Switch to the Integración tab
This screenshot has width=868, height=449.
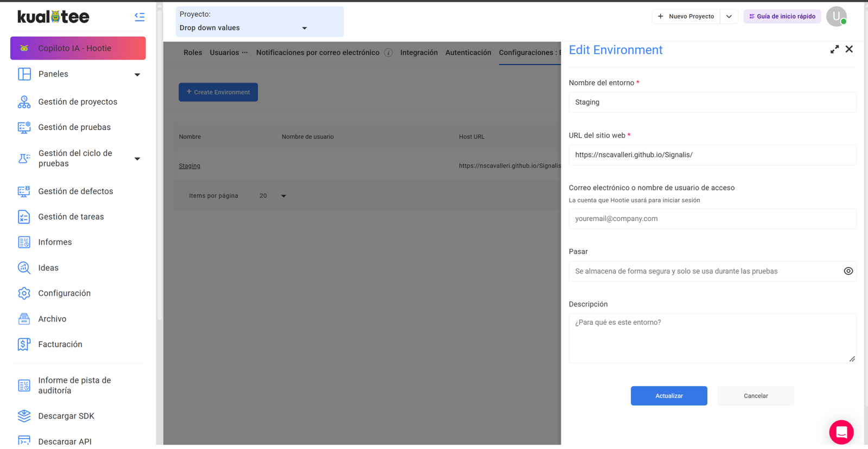coord(419,53)
